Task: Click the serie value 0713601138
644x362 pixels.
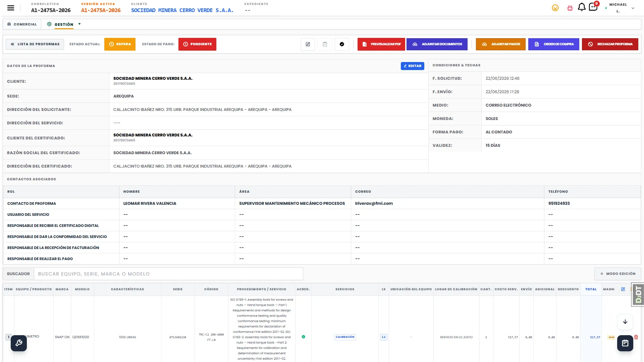Action: click(x=178, y=337)
